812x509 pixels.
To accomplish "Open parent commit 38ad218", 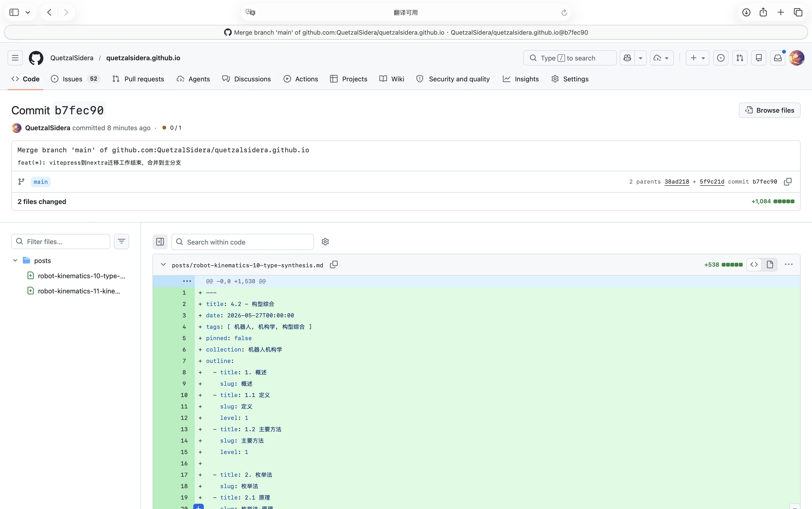I will click(677, 182).
